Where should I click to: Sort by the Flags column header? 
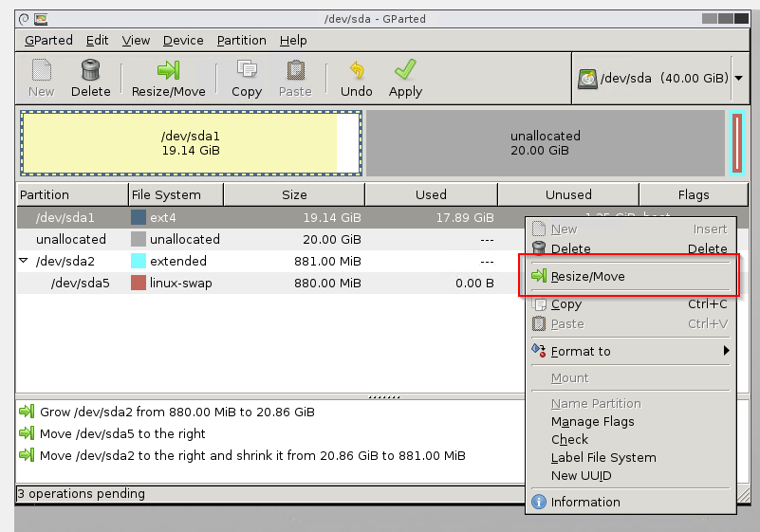[694, 194]
